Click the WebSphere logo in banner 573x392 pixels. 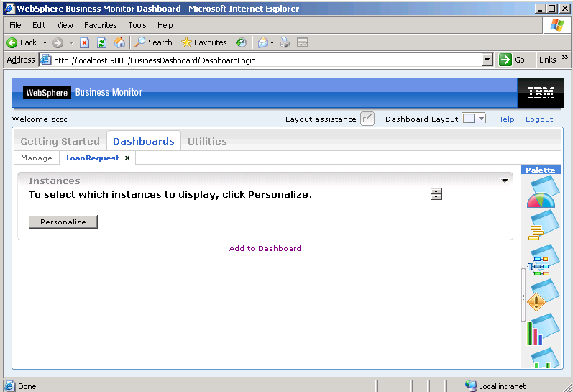pyautogui.click(x=47, y=93)
